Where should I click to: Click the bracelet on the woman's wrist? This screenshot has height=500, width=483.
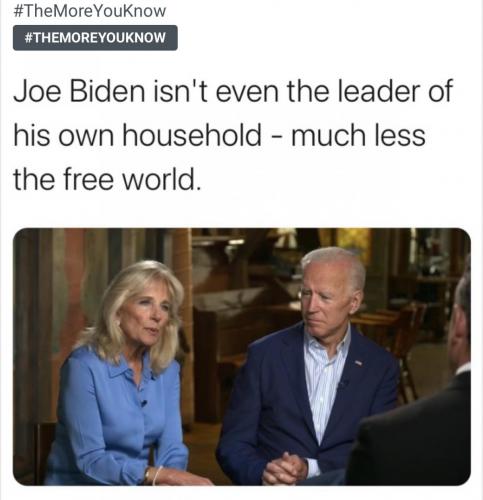[157, 475]
